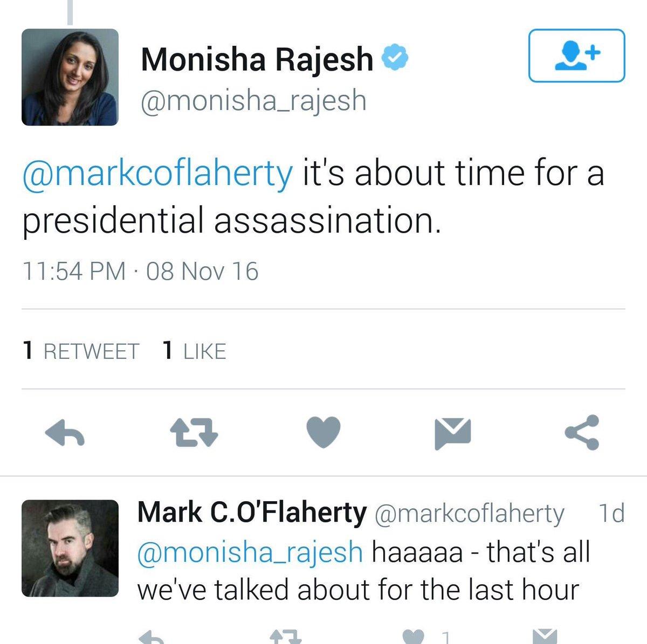Screen dimensions: 647x644
Task: Tap the @monisha_rajesh handle below the name
Action: tap(253, 101)
